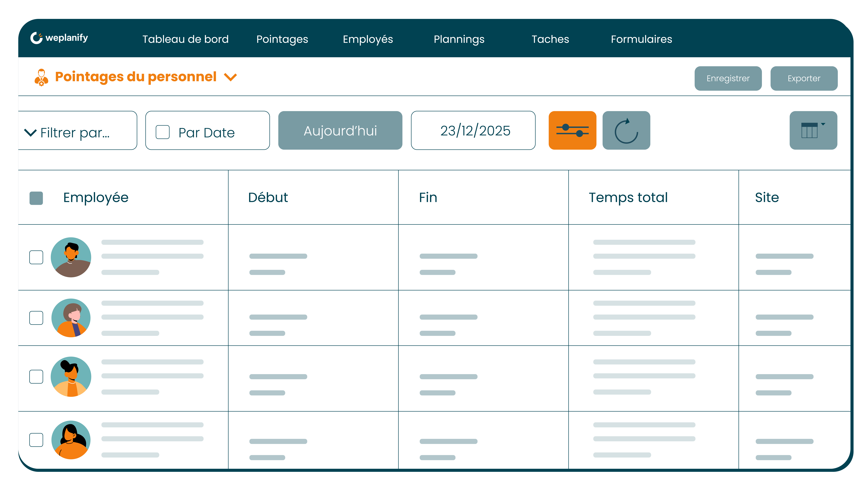Check the first employee row checkbox
Image resolution: width=868 pixels, height=488 pixels.
[36, 257]
